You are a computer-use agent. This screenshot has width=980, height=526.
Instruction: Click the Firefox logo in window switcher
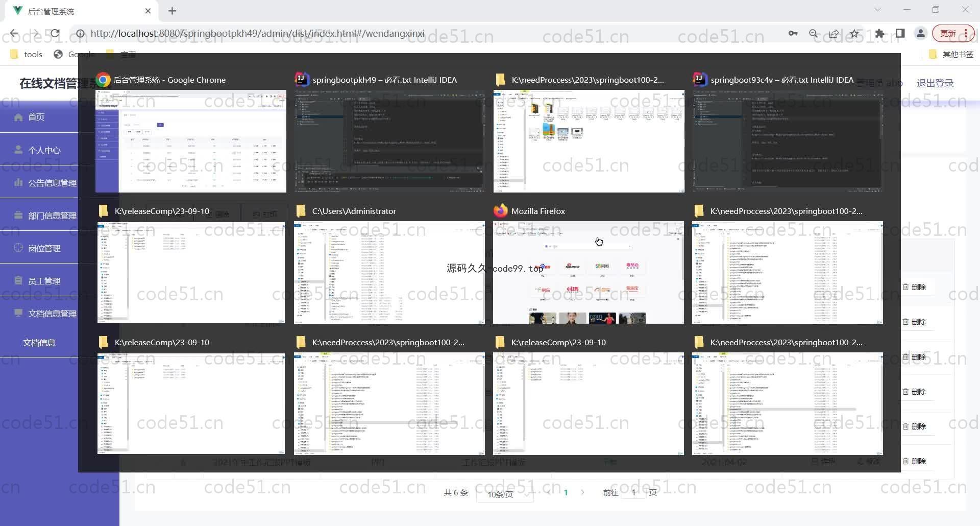[x=501, y=210]
